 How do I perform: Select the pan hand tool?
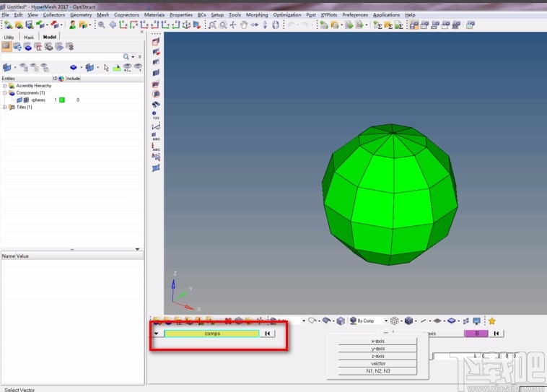coord(244,25)
